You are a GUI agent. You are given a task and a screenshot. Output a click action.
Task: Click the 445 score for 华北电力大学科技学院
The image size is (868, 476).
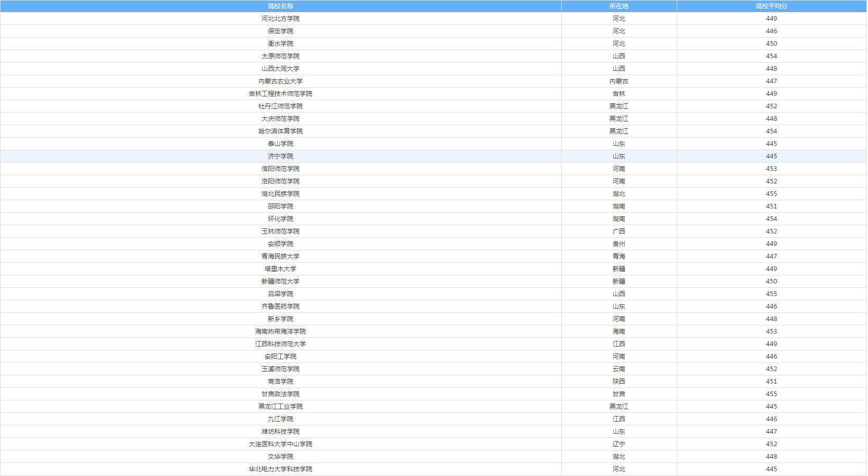click(772, 469)
